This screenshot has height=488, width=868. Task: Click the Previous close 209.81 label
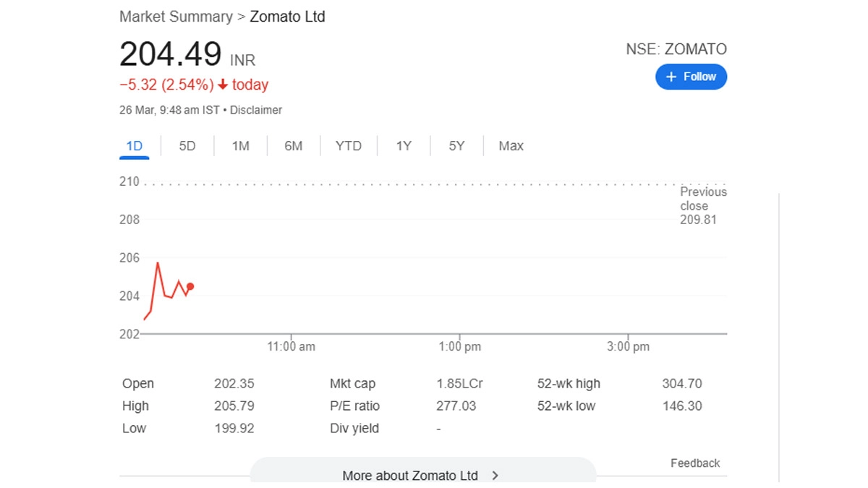click(x=702, y=205)
